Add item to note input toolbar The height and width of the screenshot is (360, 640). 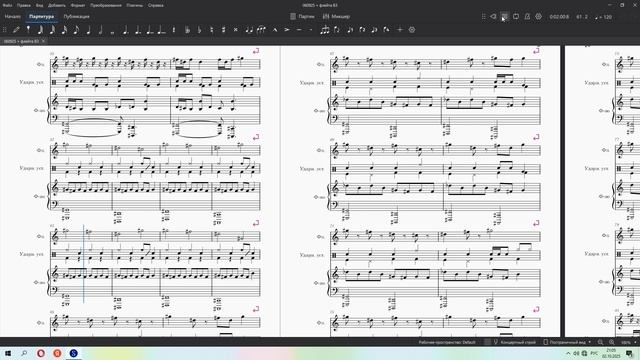(400, 29)
